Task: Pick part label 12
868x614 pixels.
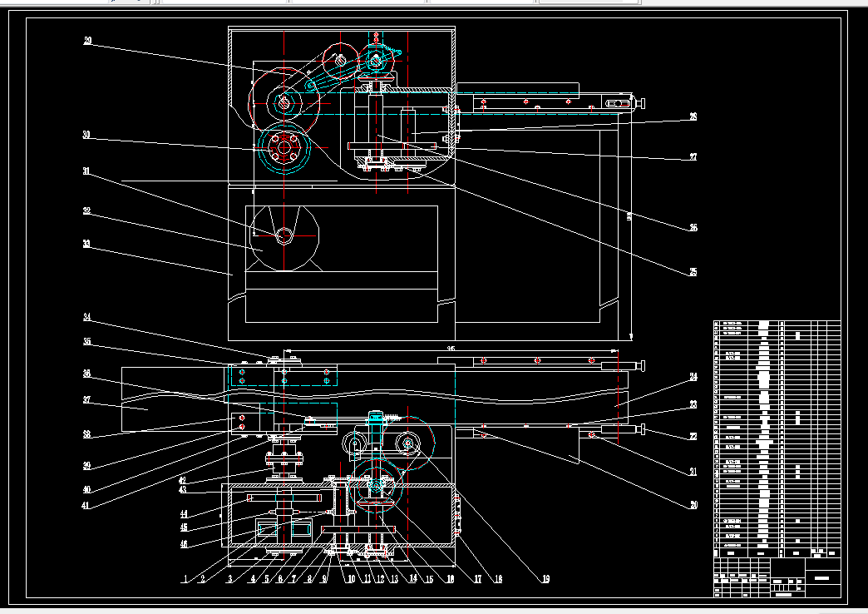Action: [x=380, y=579]
